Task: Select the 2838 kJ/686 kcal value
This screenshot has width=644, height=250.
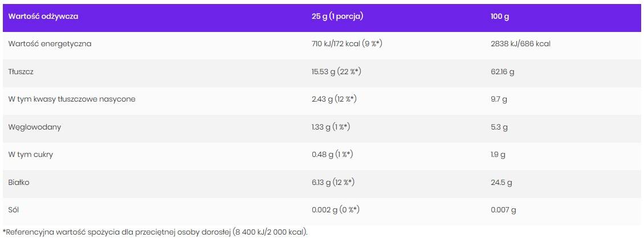Action: [520, 44]
